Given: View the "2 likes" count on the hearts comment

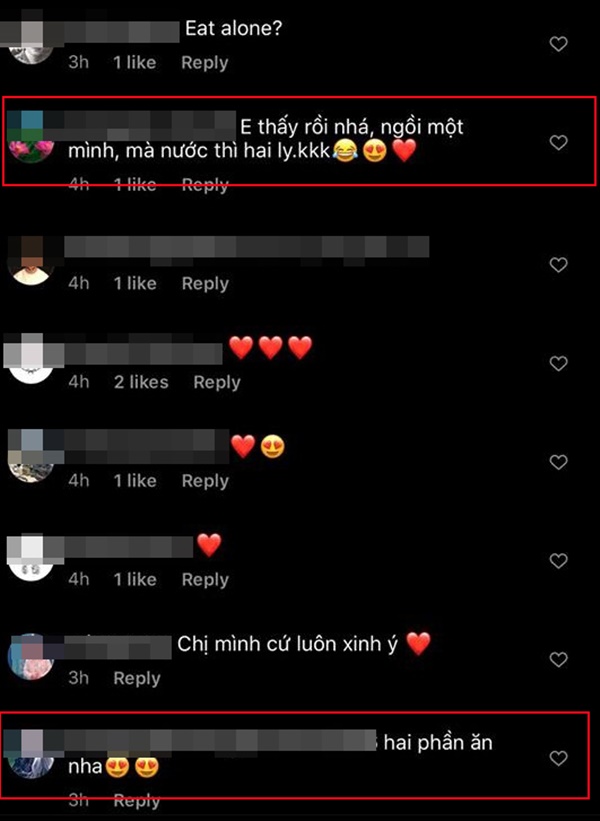Looking at the screenshot, I should [141, 382].
